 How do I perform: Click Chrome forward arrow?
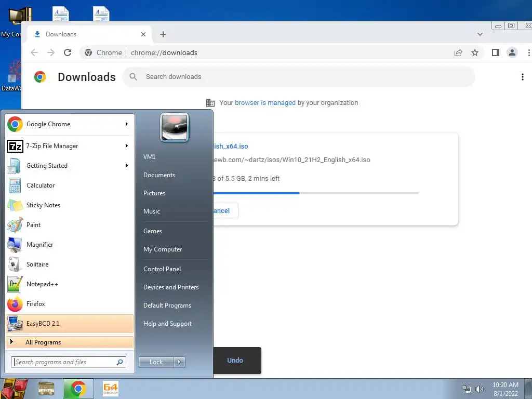[51, 52]
